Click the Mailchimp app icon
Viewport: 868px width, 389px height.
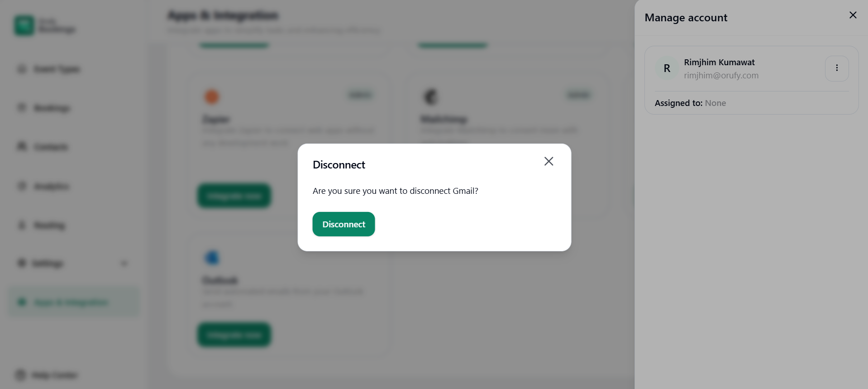pyautogui.click(x=430, y=96)
